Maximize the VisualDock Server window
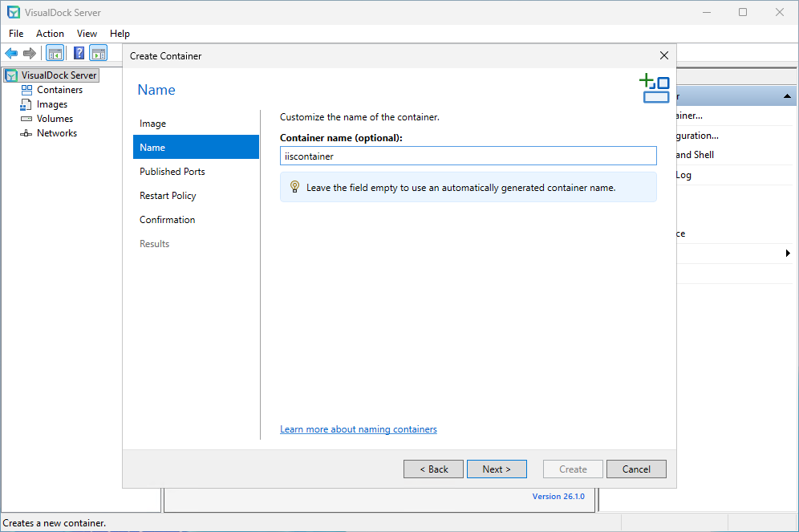This screenshot has height=532, width=799. point(743,12)
